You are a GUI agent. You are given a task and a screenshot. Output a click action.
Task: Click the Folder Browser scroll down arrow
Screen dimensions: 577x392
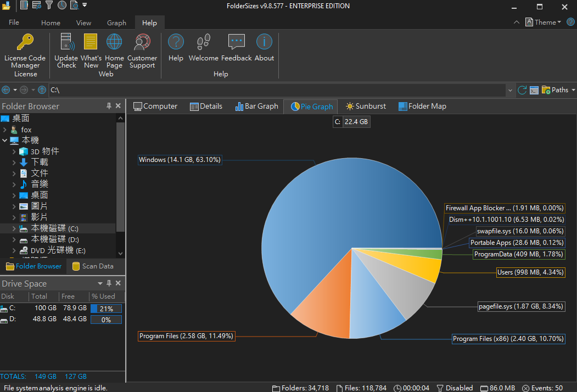click(x=120, y=254)
